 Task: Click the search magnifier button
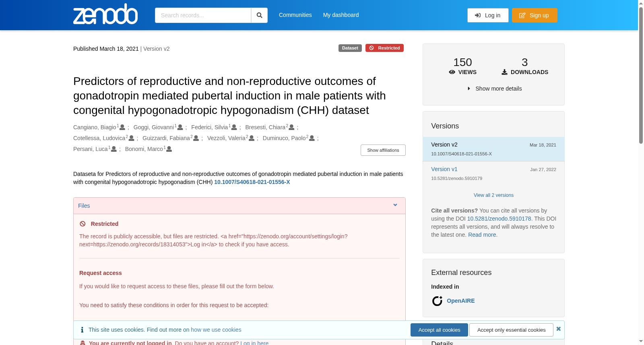[260, 15]
